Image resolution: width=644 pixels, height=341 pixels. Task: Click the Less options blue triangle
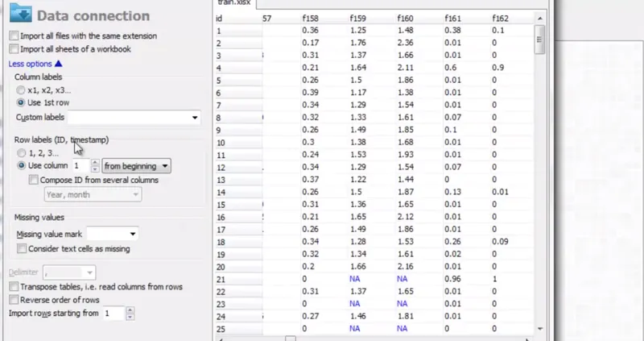point(58,64)
